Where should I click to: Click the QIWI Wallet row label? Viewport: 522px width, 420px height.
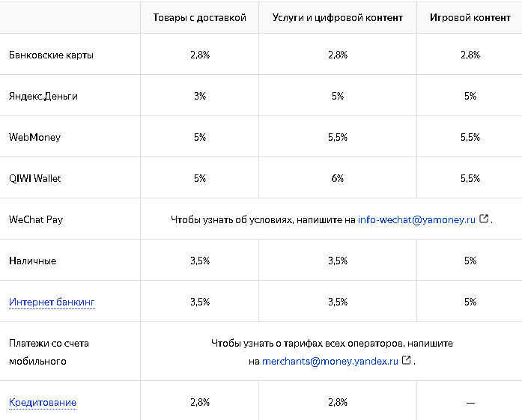[35, 178]
